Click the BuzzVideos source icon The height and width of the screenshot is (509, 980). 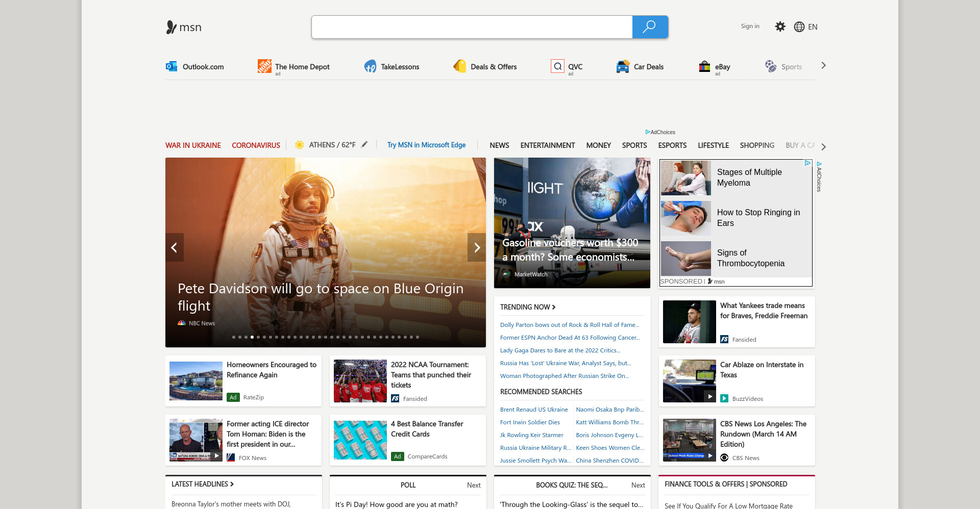[x=724, y=398]
